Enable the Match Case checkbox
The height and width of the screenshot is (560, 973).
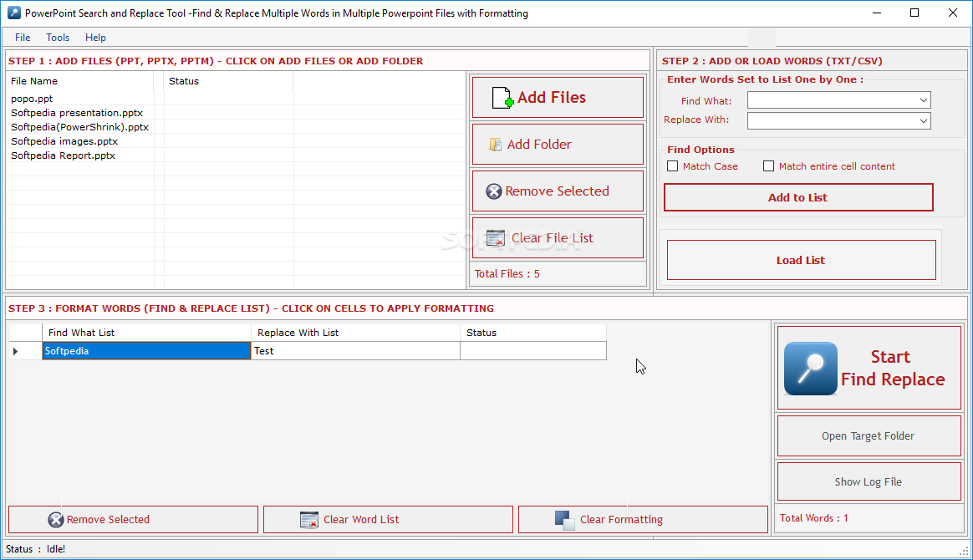click(673, 166)
